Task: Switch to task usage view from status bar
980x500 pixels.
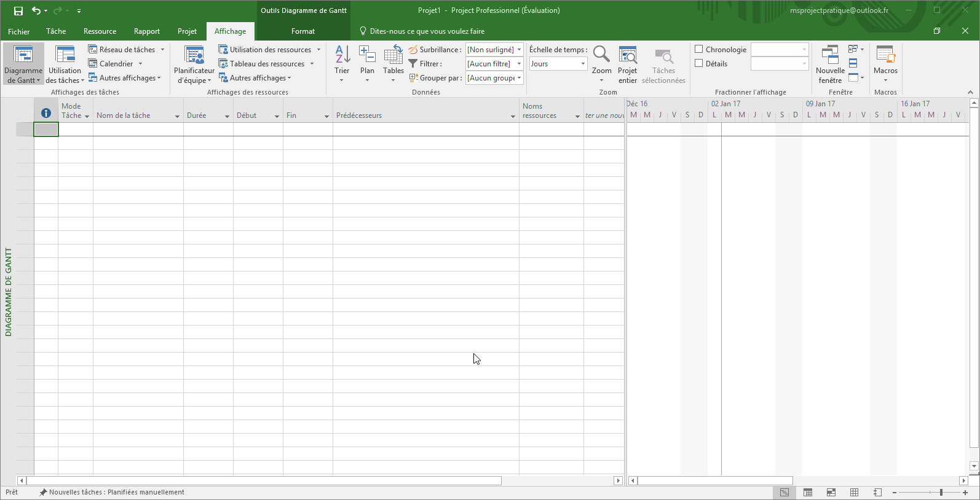Action: click(808, 493)
